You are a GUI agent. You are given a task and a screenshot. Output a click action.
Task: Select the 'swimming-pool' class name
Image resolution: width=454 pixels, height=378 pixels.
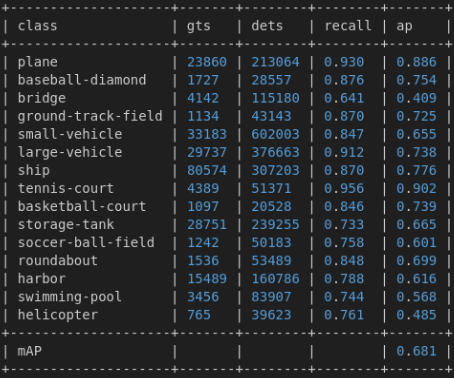tap(70, 297)
